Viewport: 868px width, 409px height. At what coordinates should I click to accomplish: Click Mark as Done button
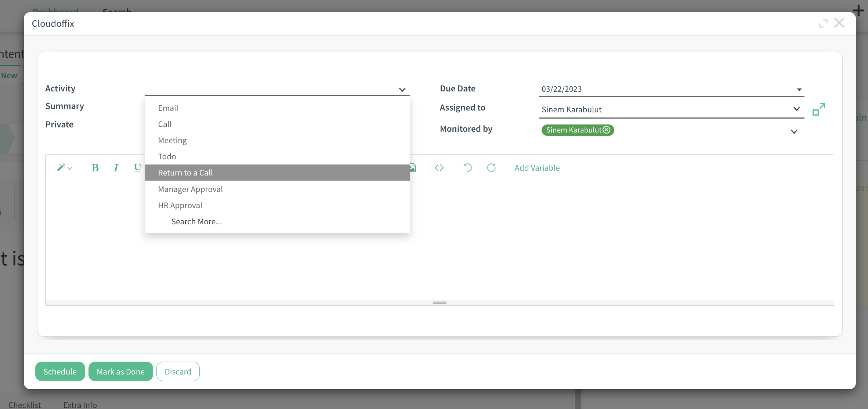[x=121, y=372]
